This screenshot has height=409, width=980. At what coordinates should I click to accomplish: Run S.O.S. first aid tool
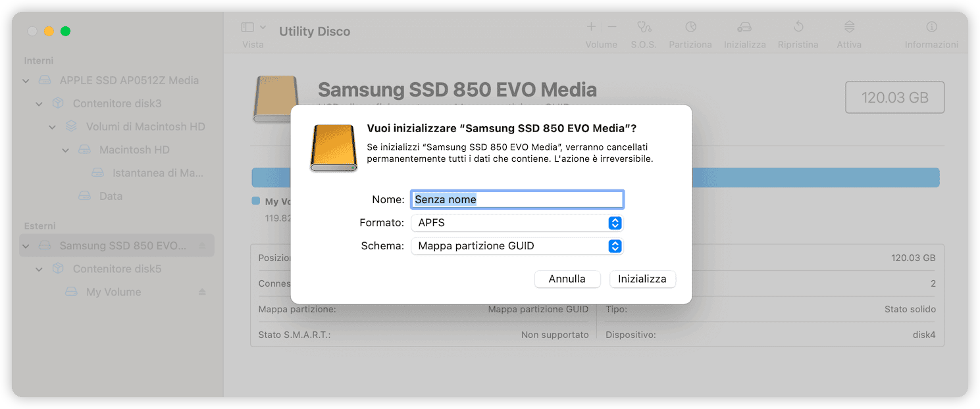pos(644,27)
